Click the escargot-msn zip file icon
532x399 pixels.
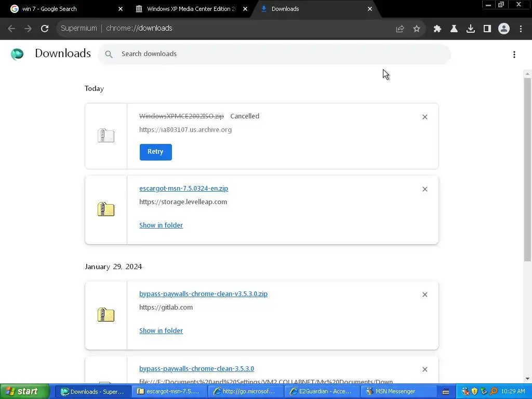[106, 209]
